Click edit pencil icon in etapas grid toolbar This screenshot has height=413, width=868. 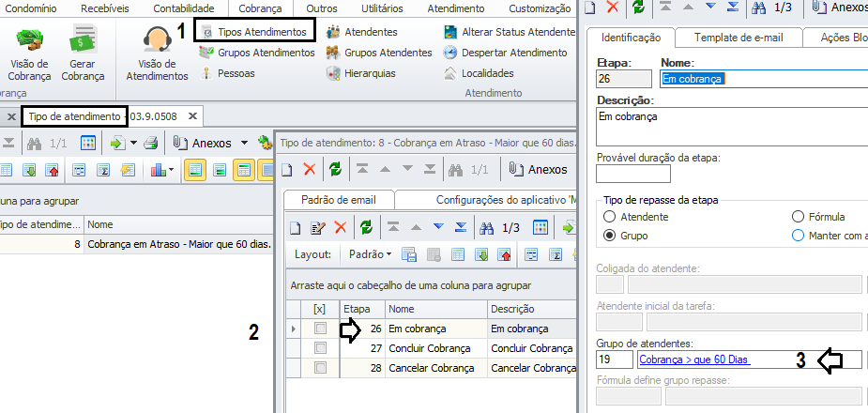coord(318,227)
